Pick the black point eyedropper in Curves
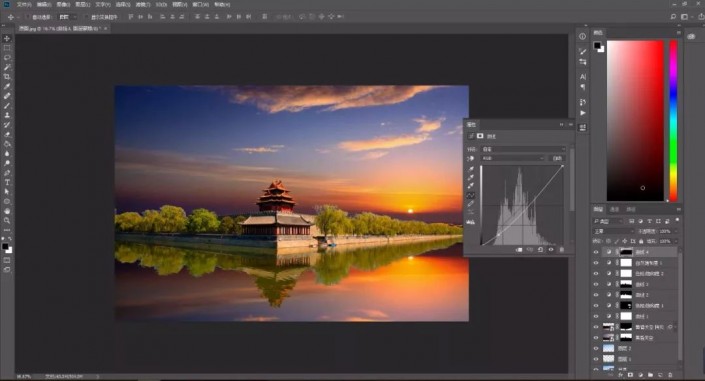This screenshot has width=705, height=381. tap(471, 169)
